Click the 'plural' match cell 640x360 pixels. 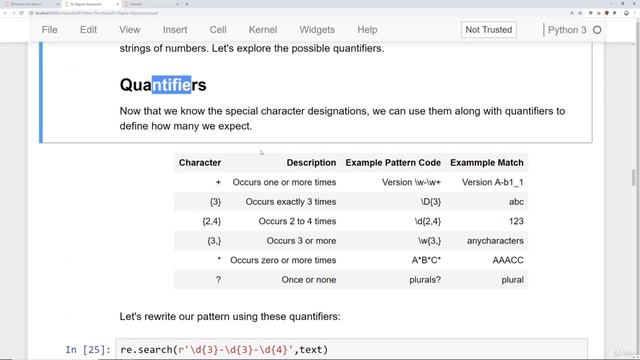point(512,280)
